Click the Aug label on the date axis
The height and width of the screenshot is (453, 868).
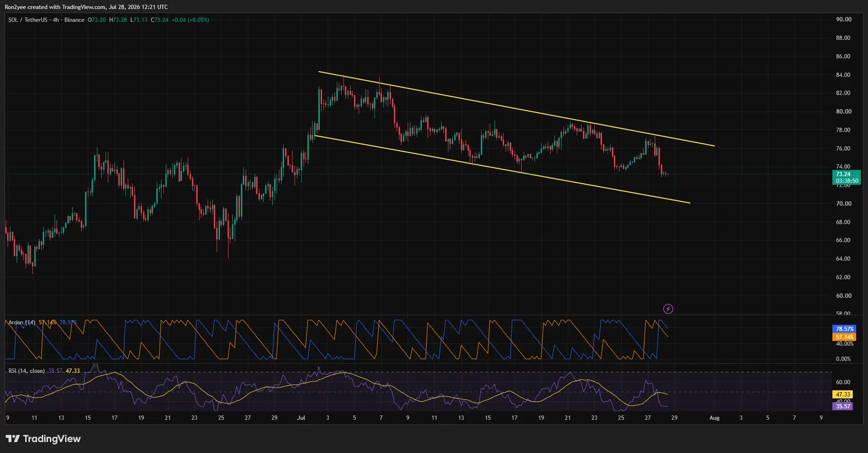(x=715, y=418)
